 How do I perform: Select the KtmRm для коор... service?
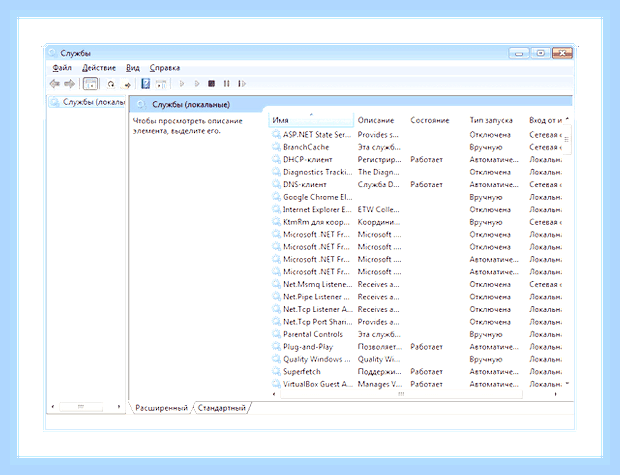point(316,222)
